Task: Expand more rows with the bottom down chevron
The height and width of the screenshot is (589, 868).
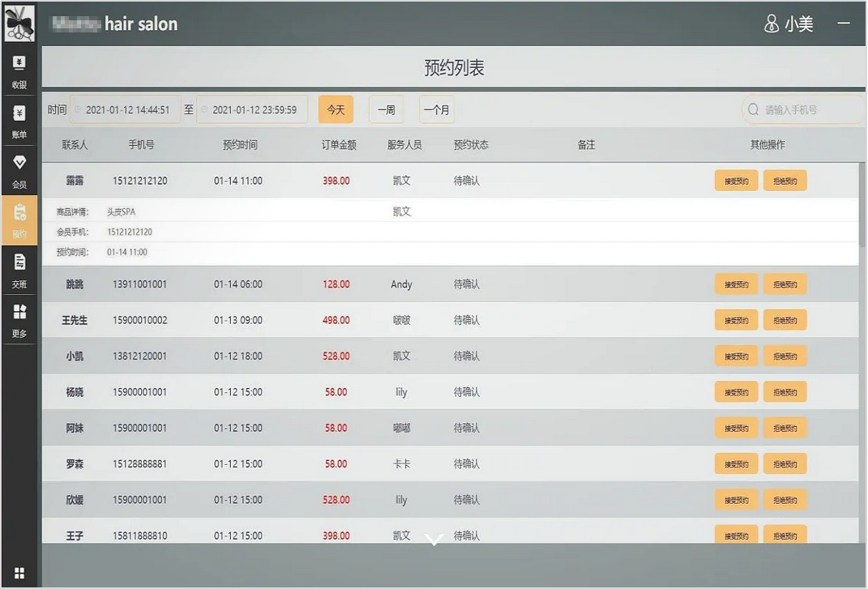Action: point(434,540)
